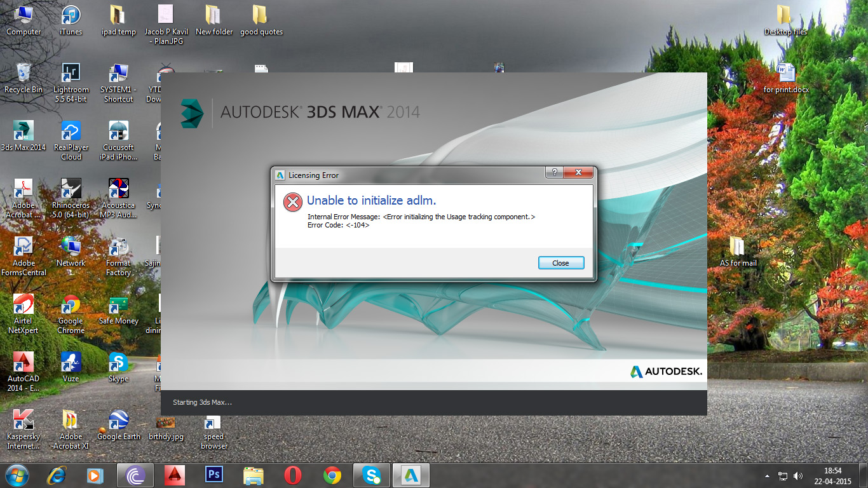Screen dimensions: 868x488
Task: Show hidden system tray icons
Action: 768,475
